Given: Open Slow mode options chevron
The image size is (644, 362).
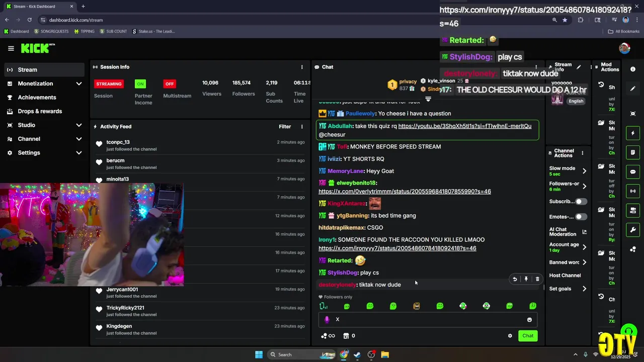Looking at the screenshot, I should [584, 171].
